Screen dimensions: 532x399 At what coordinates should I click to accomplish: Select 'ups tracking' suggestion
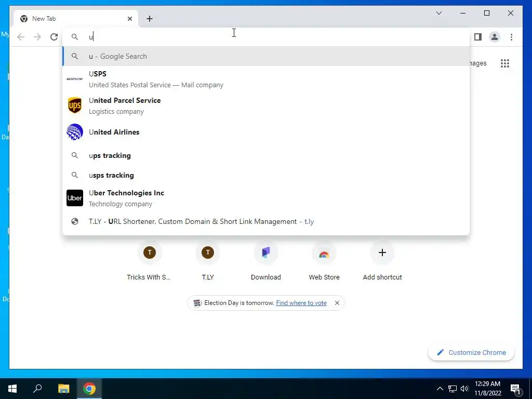tap(266, 155)
